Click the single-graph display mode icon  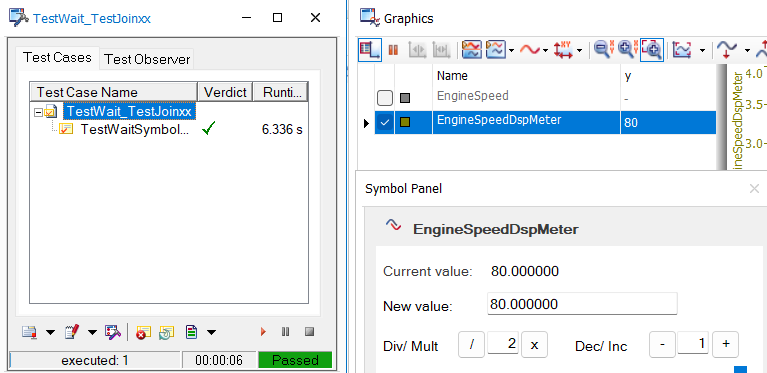[x=495, y=50]
